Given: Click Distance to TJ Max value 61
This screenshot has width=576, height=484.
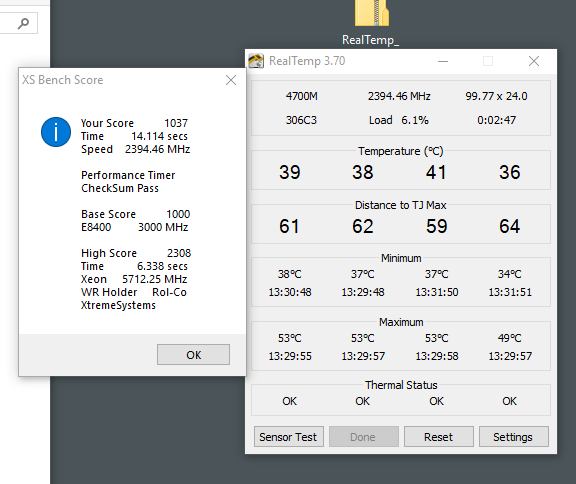Looking at the screenshot, I should (x=289, y=226).
